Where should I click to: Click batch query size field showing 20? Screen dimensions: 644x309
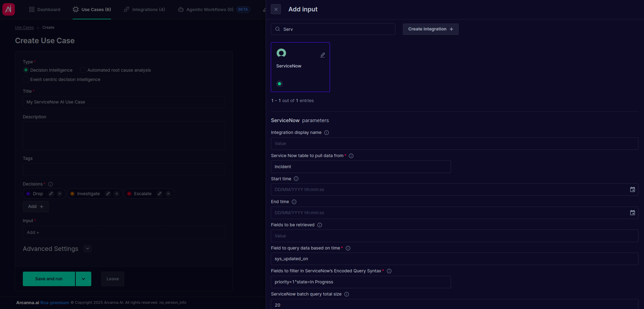point(454,305)
